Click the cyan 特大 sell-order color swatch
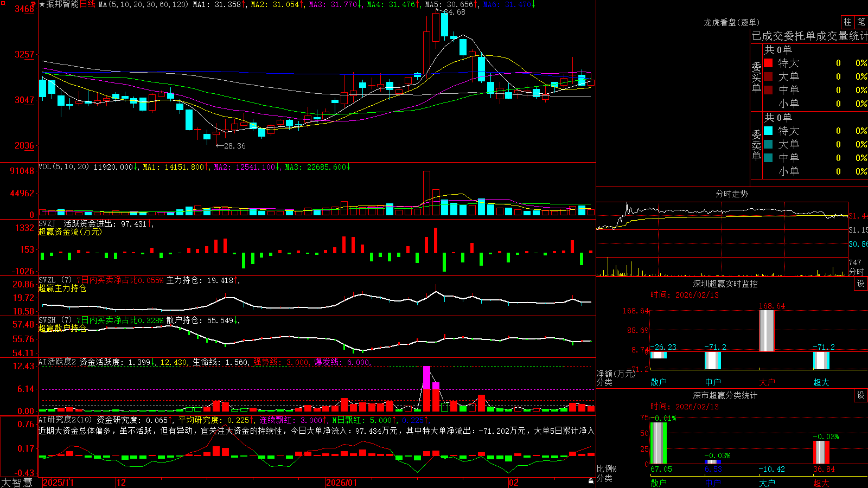The image size is (868, 488). coord(768,131)
